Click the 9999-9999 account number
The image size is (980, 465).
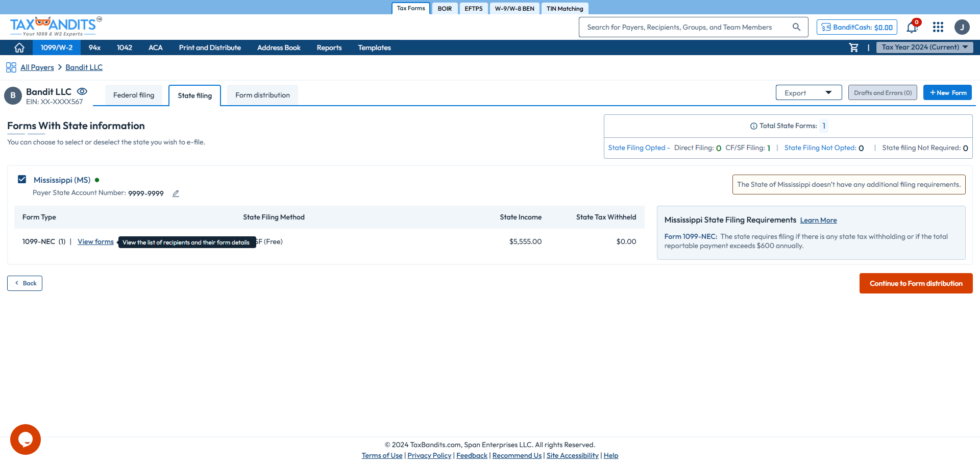pyautogui.click(x=146, y=193)
